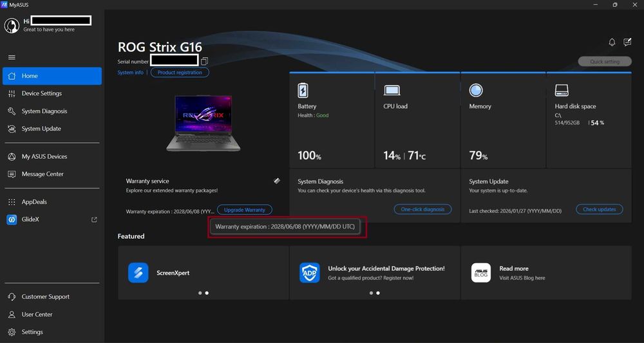Viewport: 644px width, 343px height.
Task: Click the 54 % disk usage value
Action: 598,123
